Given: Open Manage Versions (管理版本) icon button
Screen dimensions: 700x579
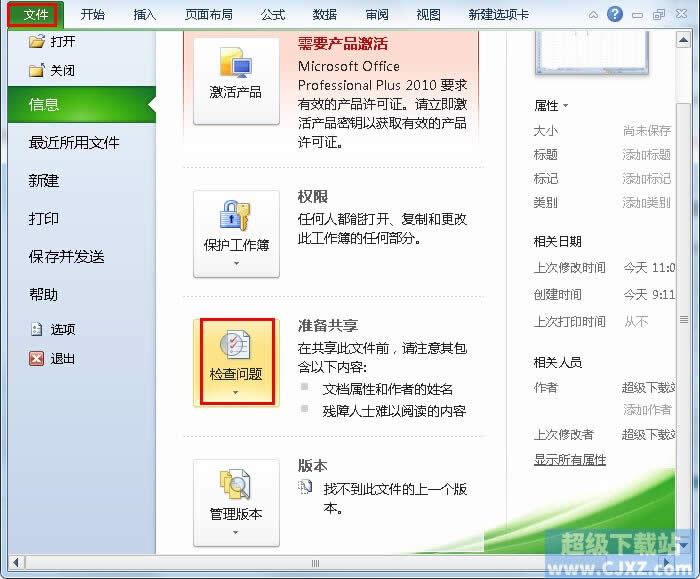Looking at the screenshot, I should click(236, 503).
